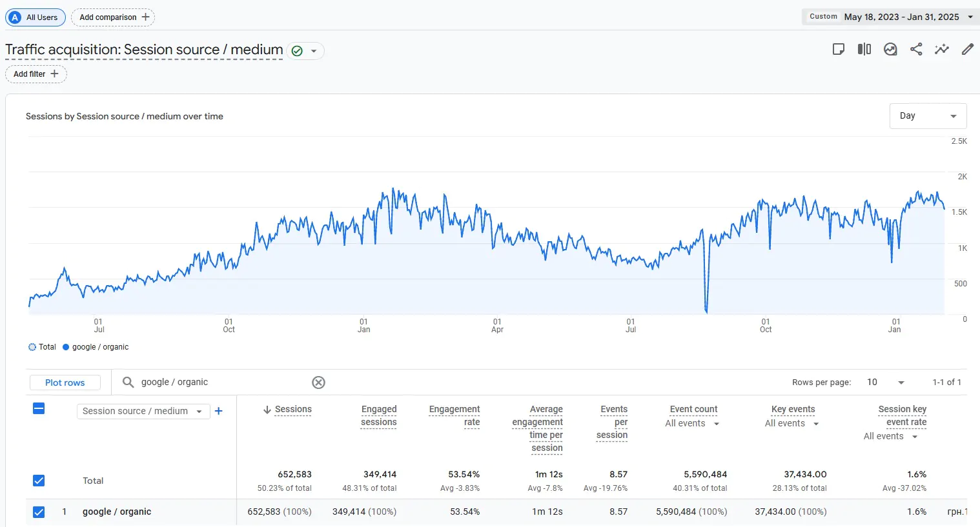
Task: Open Session key event rate All events dropdown
Action: point(891,437)
